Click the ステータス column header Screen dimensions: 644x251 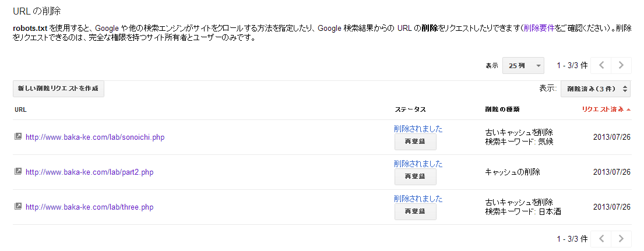pyautogui.click(x=410, y=109)
